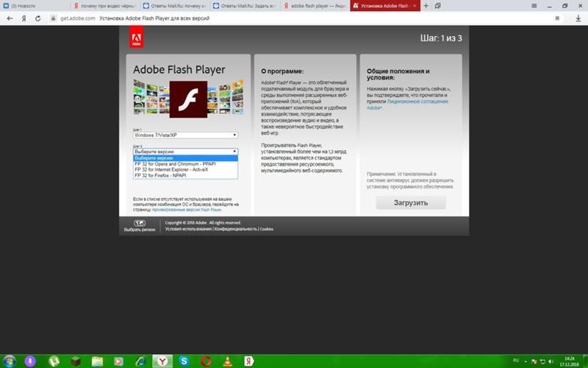Open Yandex home via the Я button
The image size is (588, 368).
click(x=24, y=18)
